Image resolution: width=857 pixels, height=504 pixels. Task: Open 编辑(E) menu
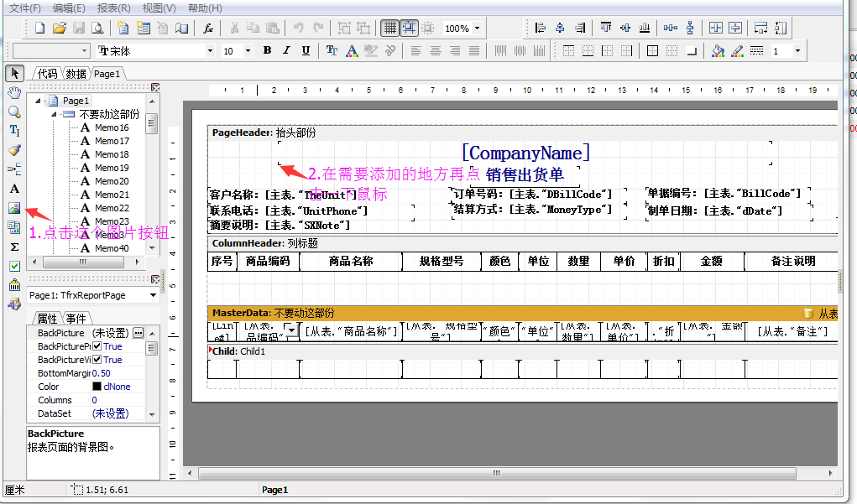(69, 8)
